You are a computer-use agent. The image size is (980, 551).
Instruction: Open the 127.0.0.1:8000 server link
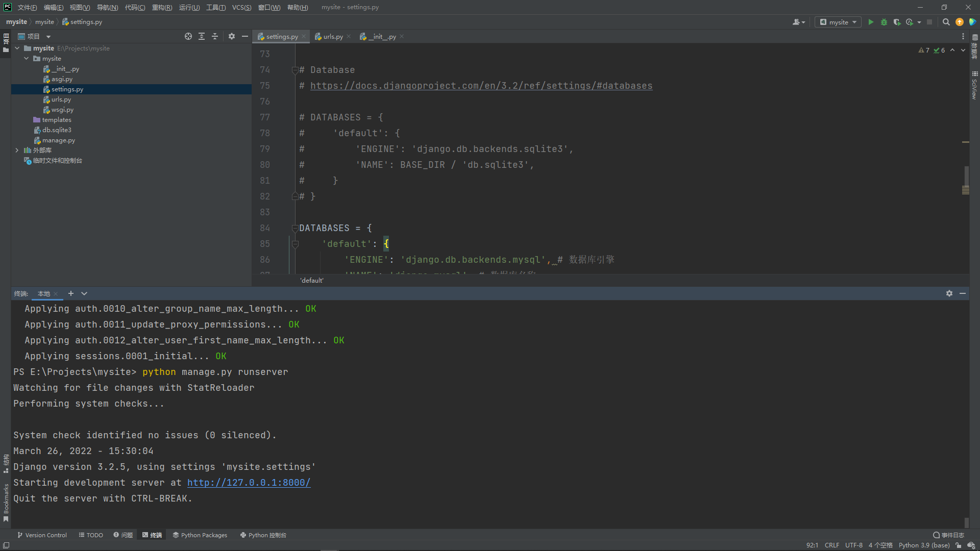point(249,483)
